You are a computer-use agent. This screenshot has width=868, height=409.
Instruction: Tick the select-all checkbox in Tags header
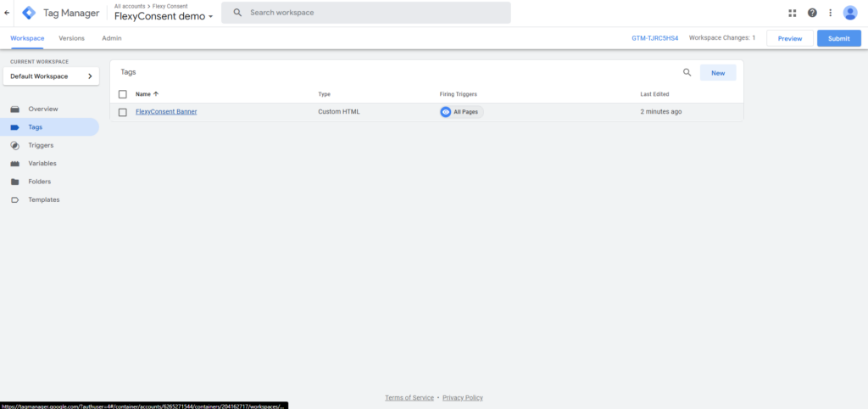tap(123, 94)
